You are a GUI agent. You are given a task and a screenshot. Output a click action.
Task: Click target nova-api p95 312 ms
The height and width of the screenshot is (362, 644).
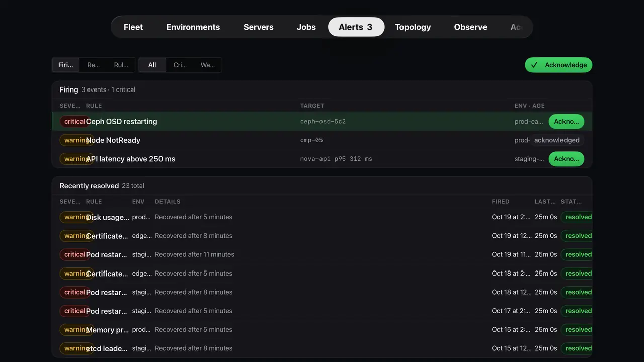click(x=336, y=159)
